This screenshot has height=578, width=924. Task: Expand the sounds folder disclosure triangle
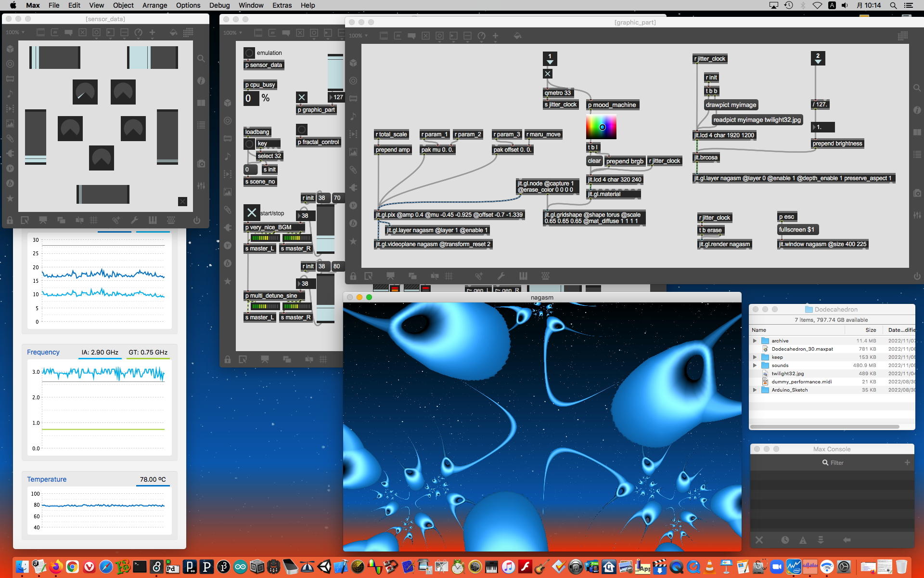point(755,365)
